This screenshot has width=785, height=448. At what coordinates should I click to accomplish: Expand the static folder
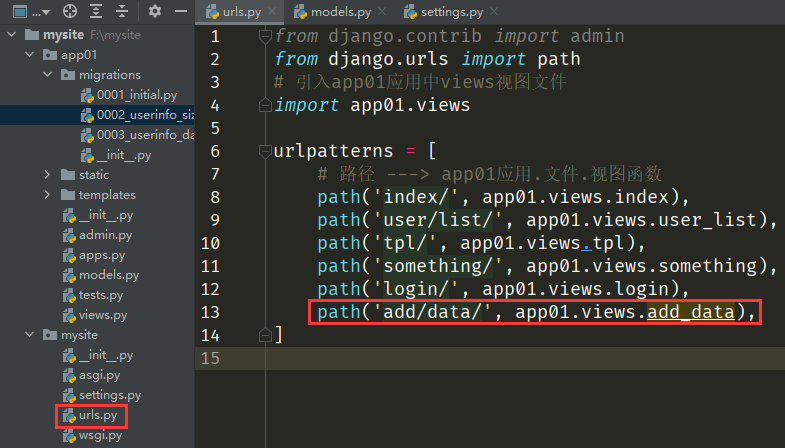point(48,175)
